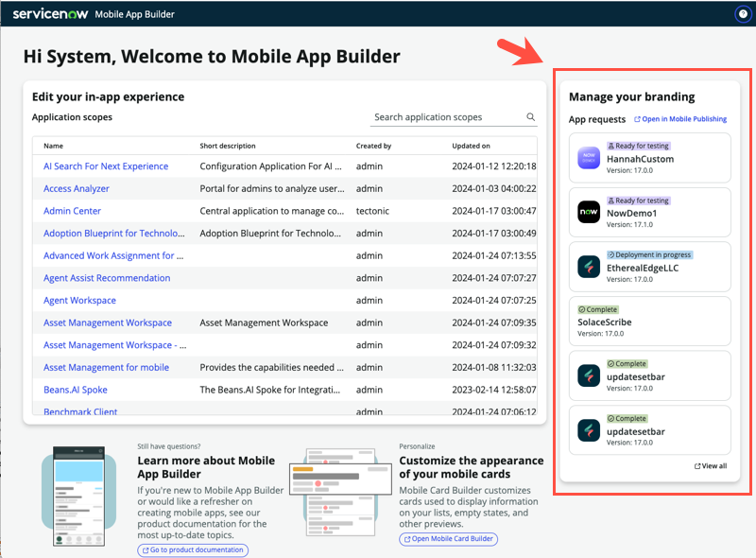Click the HannahCustom app icon
Image resolution: width=756 pixels, height=558 pixels.
click(x=589, y=158)
